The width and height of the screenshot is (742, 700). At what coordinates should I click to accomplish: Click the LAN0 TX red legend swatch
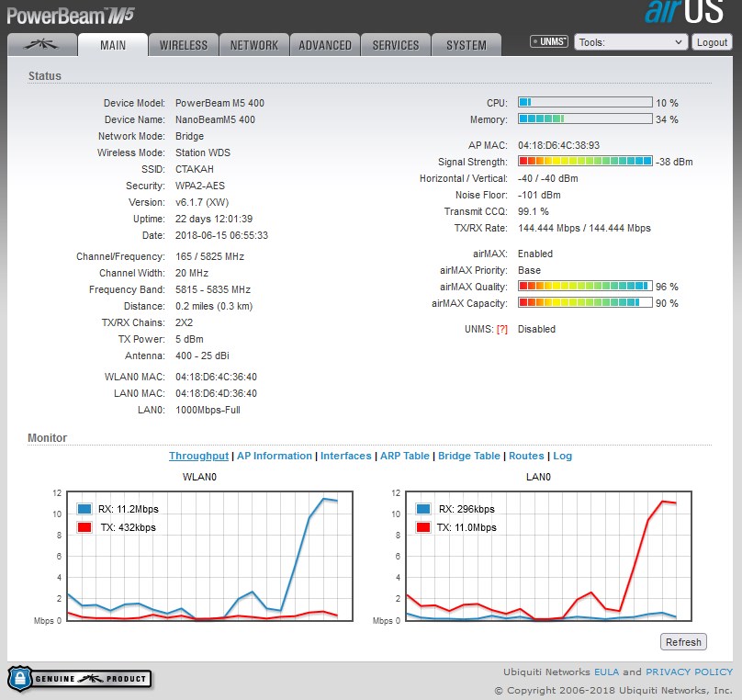[423, 527]
